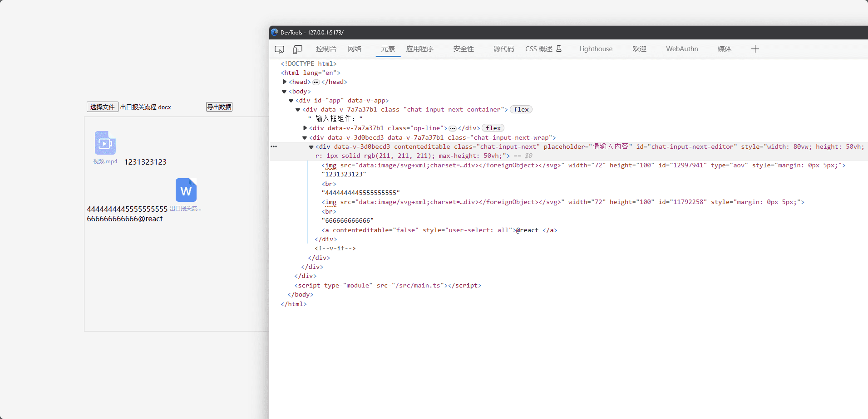Click the plus icon to add tab

(x=755, y=49)
